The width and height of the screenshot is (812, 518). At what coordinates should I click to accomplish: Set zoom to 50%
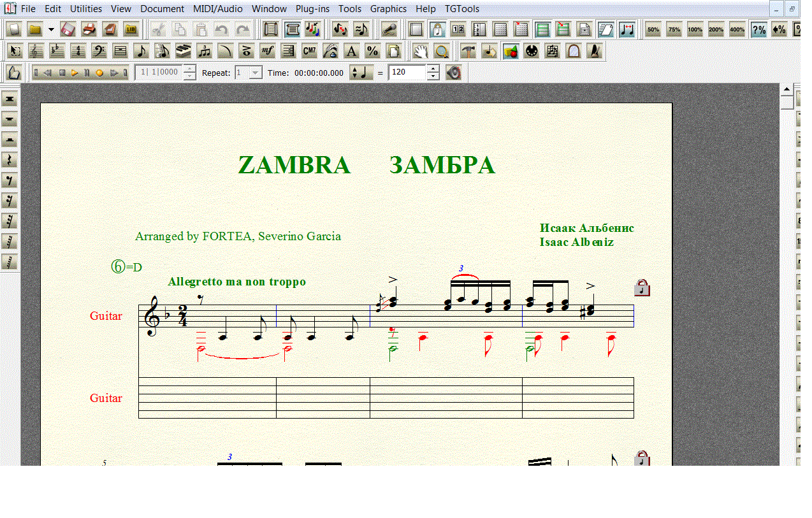coord(653,29)
